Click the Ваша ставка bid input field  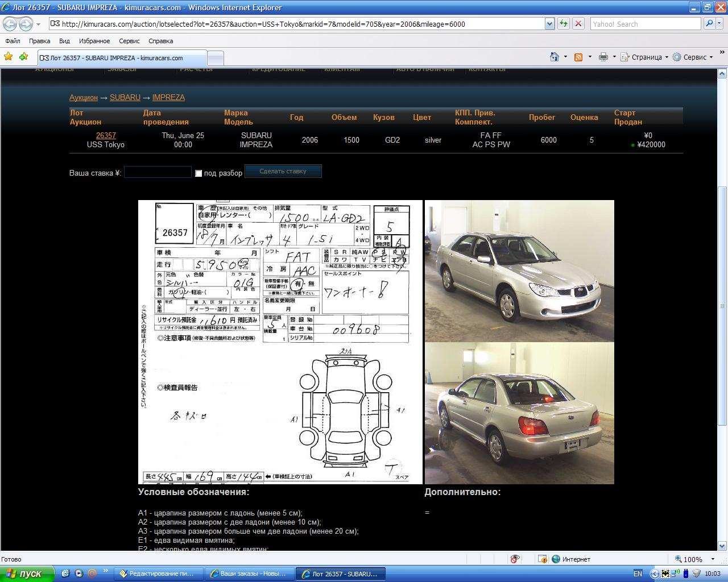(158, 172)
